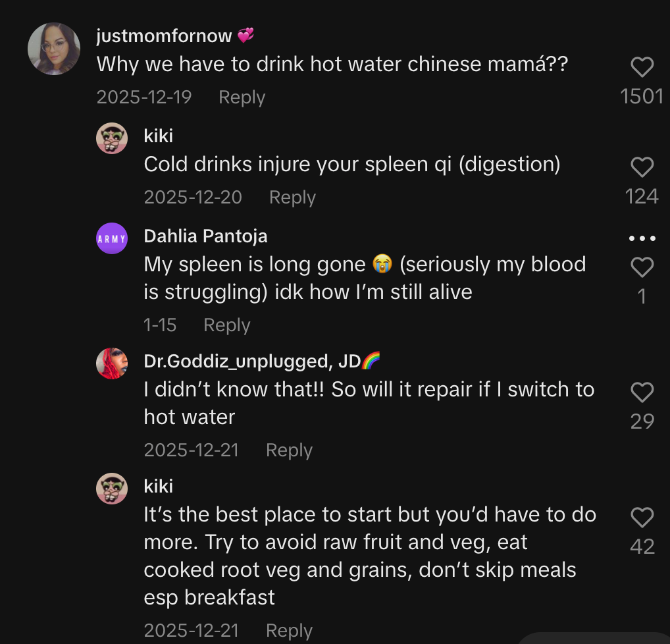Like Dr.Goddiz_unplugged's comment
Screen dimensions: 670x644
point(642,392)
